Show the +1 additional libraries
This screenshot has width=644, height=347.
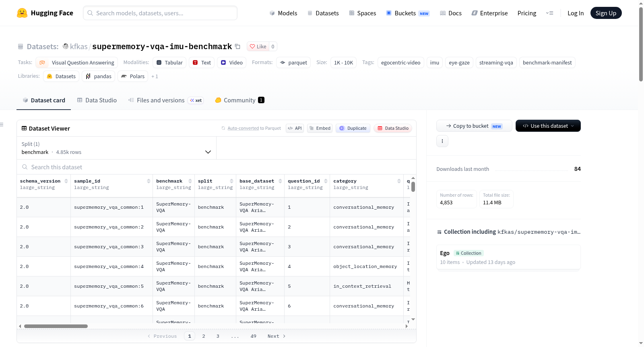155,76
